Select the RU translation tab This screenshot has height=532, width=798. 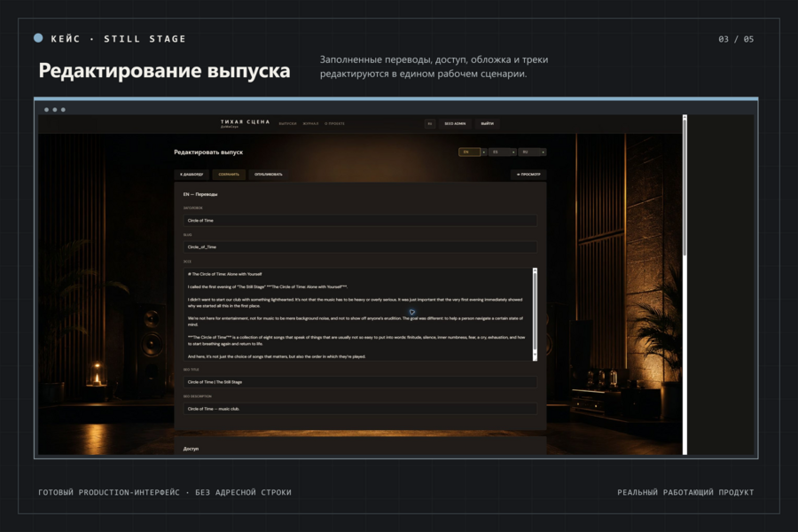coord(528,153)
